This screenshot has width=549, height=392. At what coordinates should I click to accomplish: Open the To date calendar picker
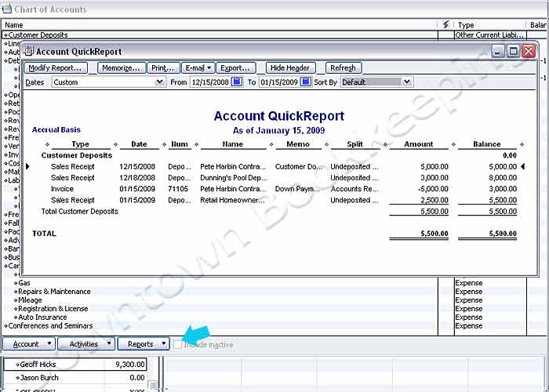point(306,82)
